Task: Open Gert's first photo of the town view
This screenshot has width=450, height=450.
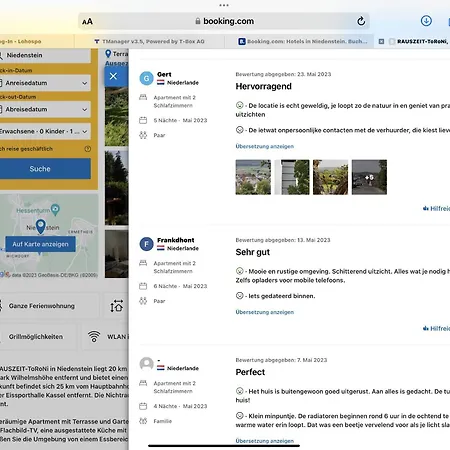Action: (x=253, y=177)
